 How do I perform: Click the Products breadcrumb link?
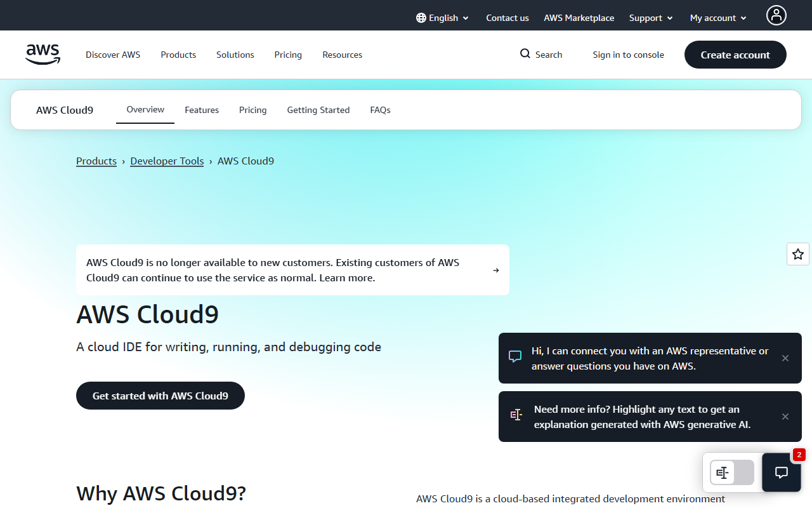pos(96,161)
